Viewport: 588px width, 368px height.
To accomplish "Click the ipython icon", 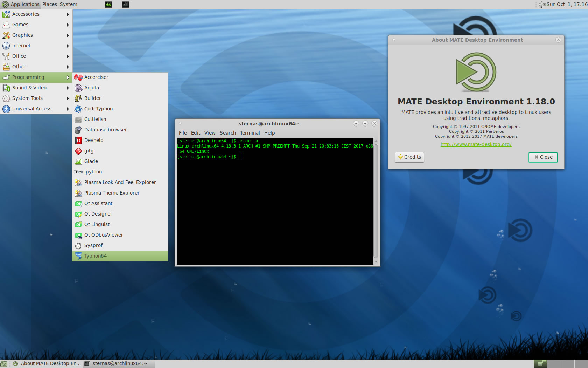I will pyautogui.click(x=78, y=172).
